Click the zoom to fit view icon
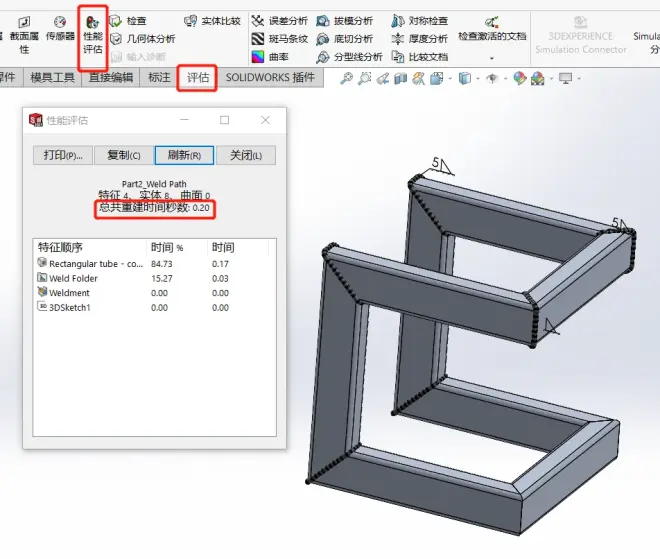660x559 pixels. (x=347, y=78)
